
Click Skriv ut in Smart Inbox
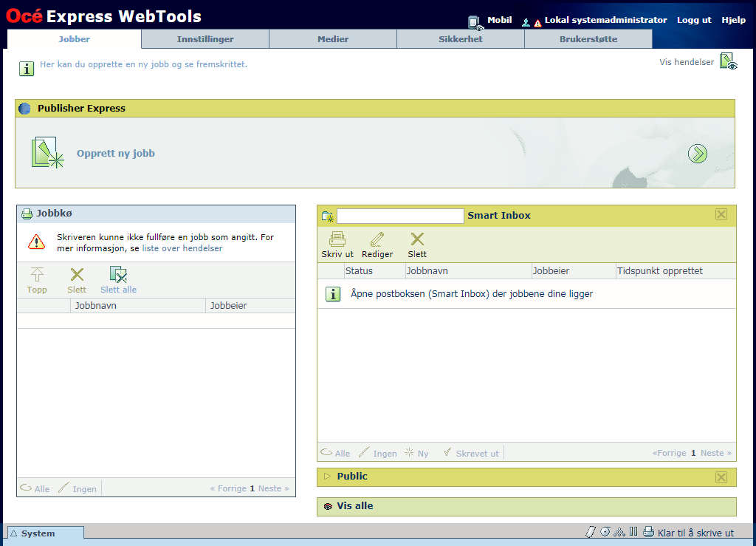(x=337, y=245)
